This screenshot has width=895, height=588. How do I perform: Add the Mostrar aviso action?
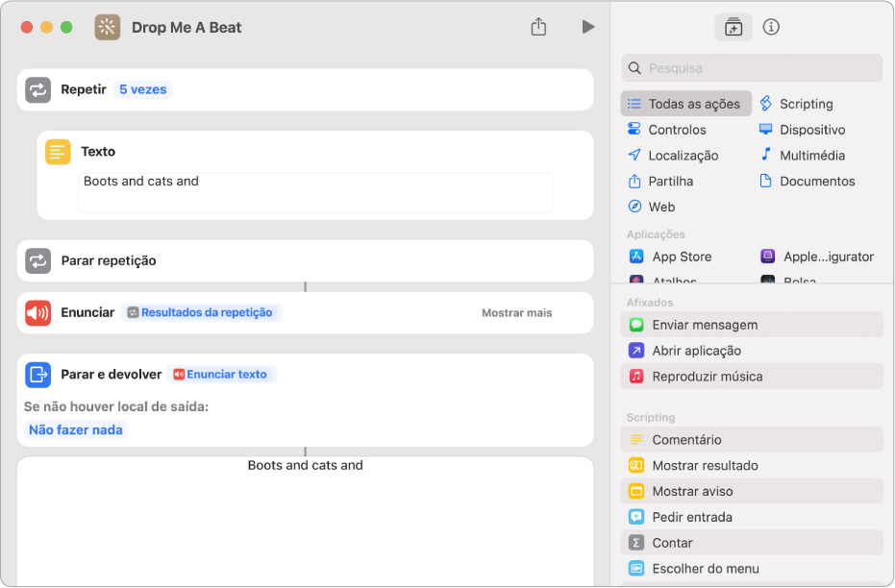click(751, 491)
